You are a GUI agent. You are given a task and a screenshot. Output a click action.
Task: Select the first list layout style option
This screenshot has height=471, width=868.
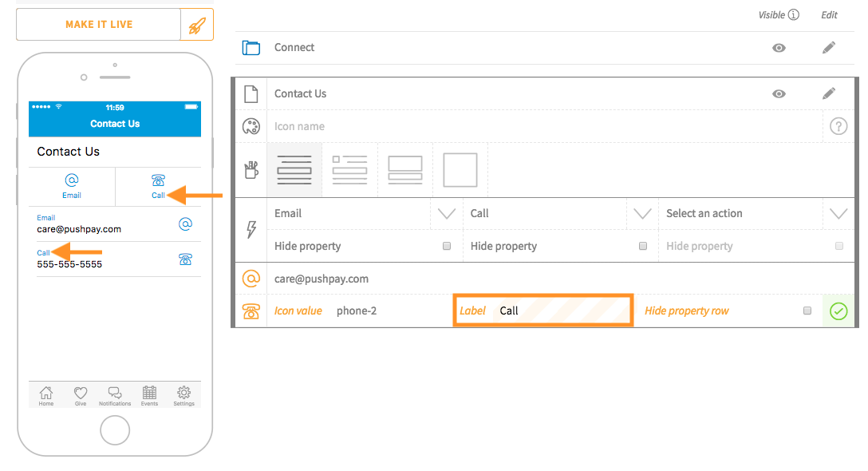pos(294,169)
